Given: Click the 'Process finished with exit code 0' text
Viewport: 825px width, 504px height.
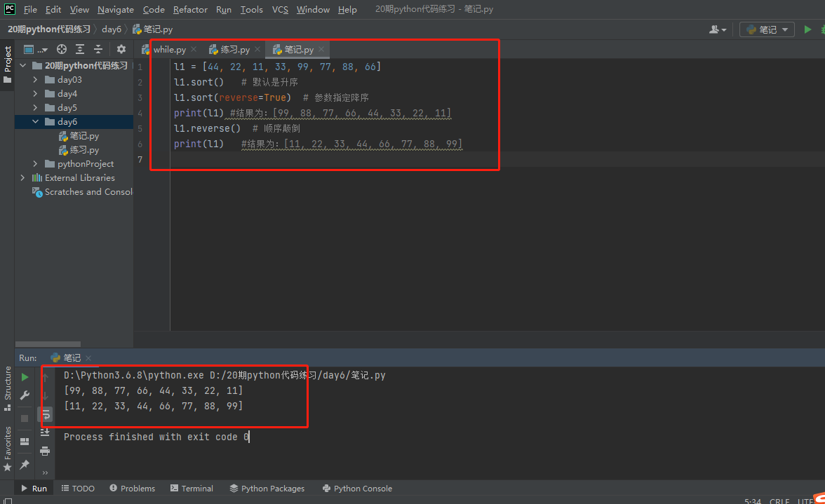Looking at the screenshot, I should [156, 437].
